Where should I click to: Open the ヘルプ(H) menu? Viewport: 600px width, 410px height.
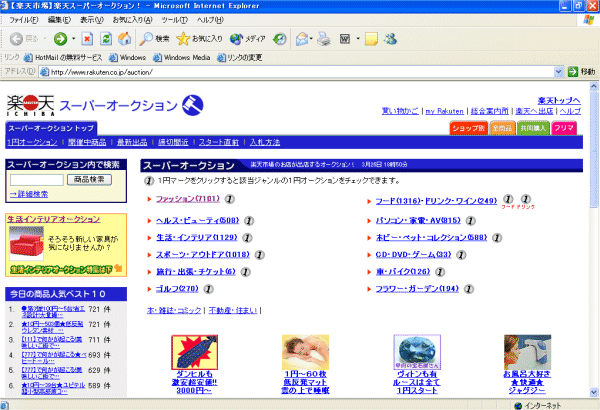(x=210, y=20)
